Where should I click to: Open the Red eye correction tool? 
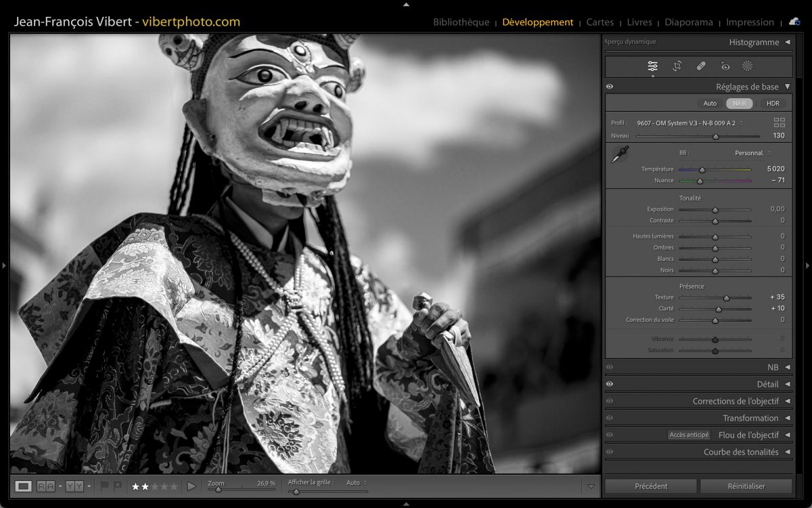725,66
